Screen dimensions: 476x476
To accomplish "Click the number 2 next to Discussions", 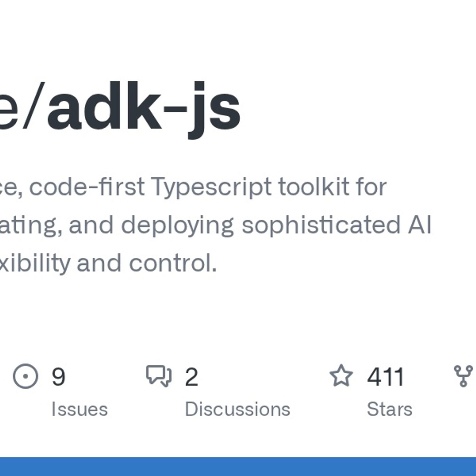I will pyautogui.click(x=191, y=376).
